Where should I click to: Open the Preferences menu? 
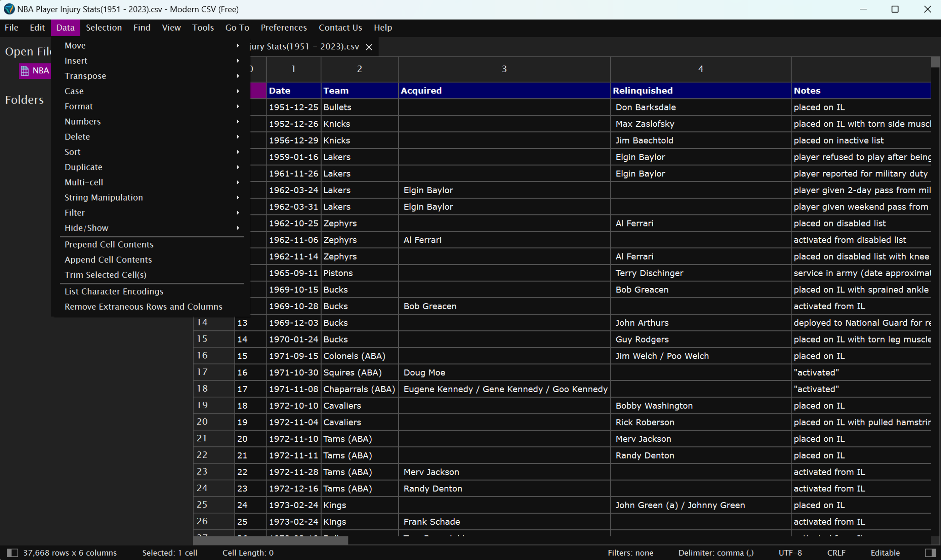(x=284, y=28)
